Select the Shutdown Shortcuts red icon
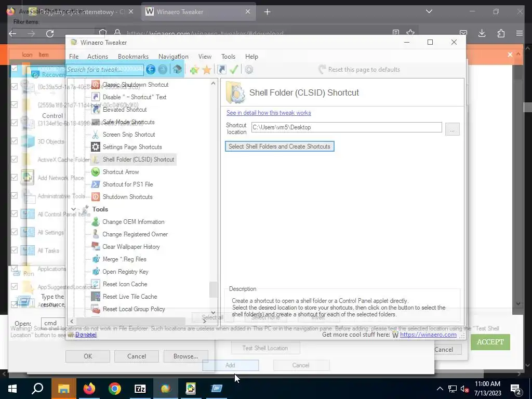This screenshot has width=532, height=399. click(x=96, y=197)
